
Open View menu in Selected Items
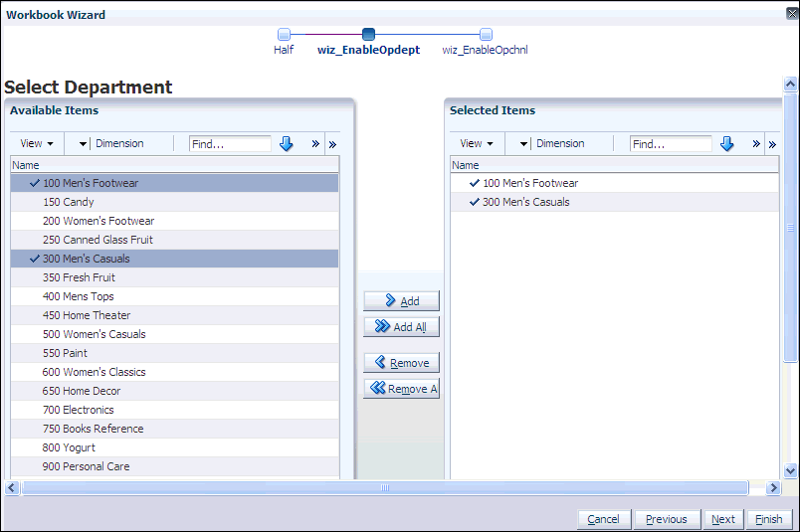[x=477, y=143]
